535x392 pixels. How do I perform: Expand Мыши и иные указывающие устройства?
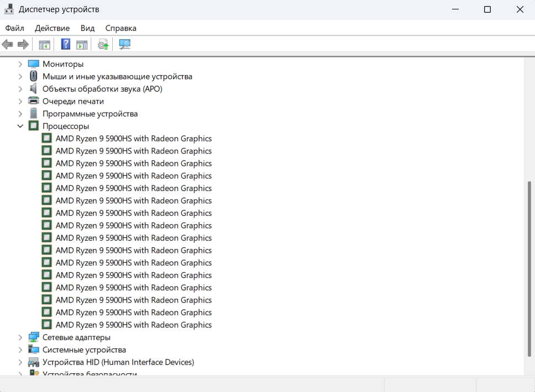pyautogui.click(x=20, y=76)
